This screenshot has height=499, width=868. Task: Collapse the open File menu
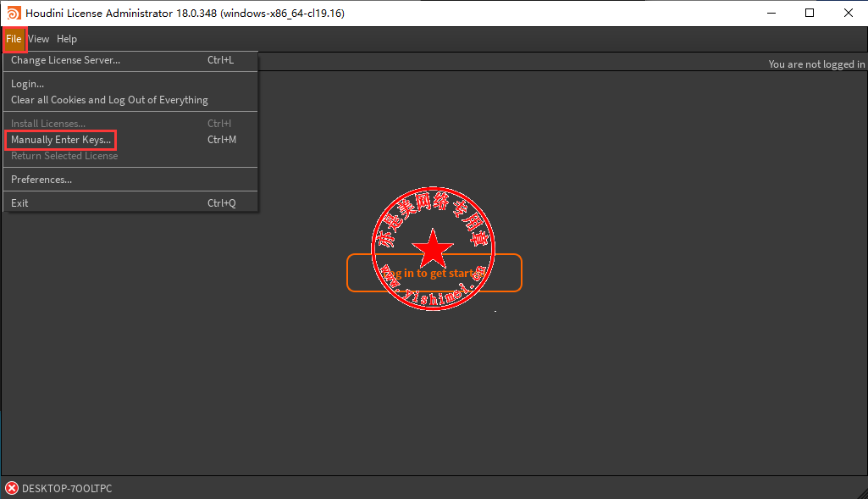click(14, 39)
